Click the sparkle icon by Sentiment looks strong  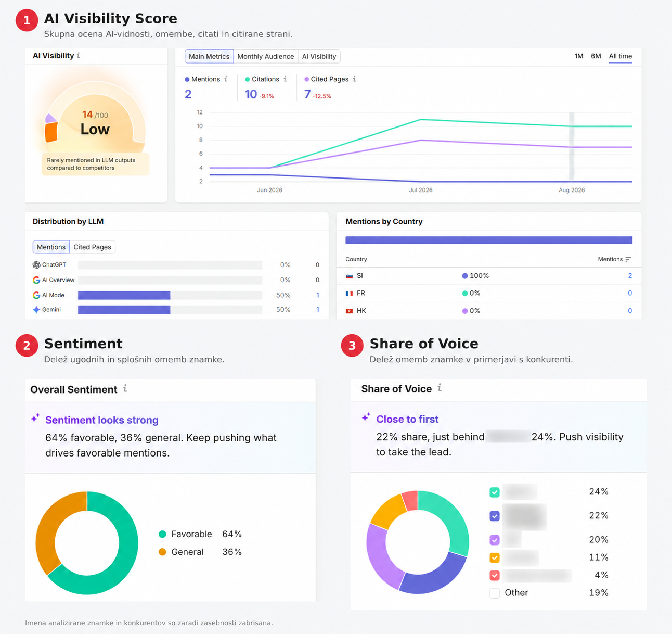(35, 418)
